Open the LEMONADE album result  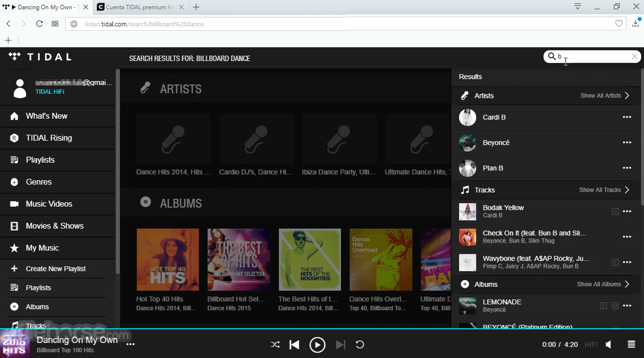point(545,306)
